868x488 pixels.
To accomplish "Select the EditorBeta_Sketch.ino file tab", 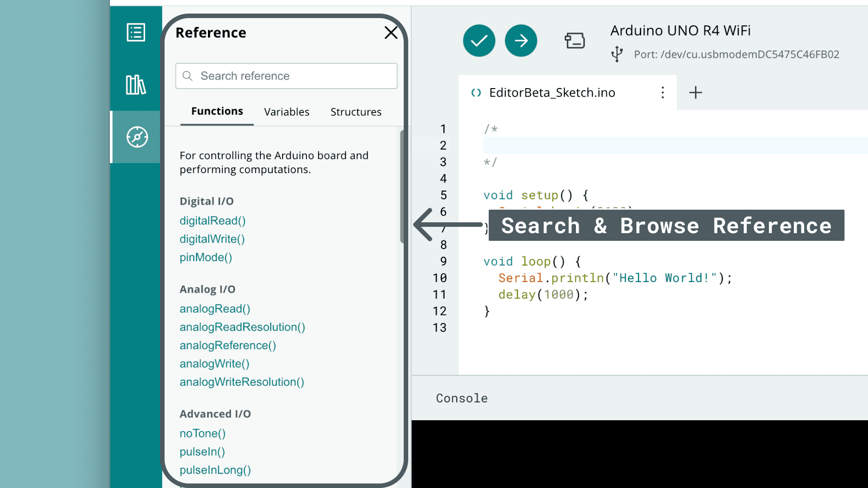I will [x=552, y=93].
